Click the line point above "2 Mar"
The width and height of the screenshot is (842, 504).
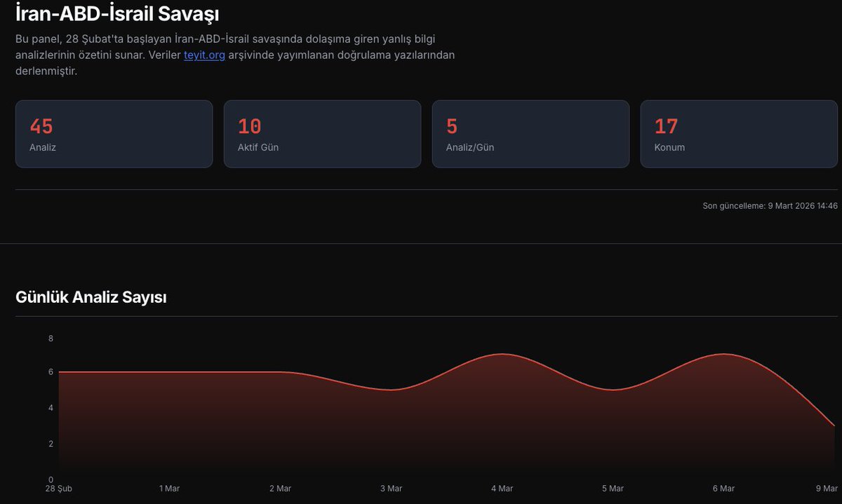280,372
